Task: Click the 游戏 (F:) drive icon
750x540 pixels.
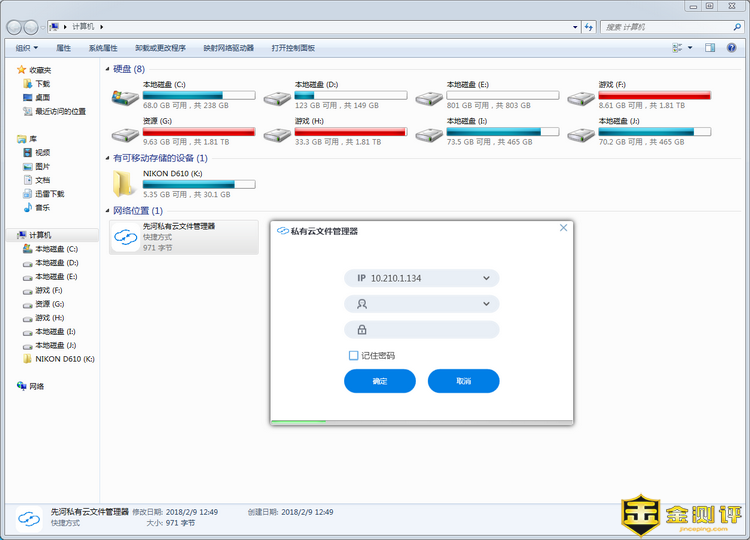Action: [581, 97]
